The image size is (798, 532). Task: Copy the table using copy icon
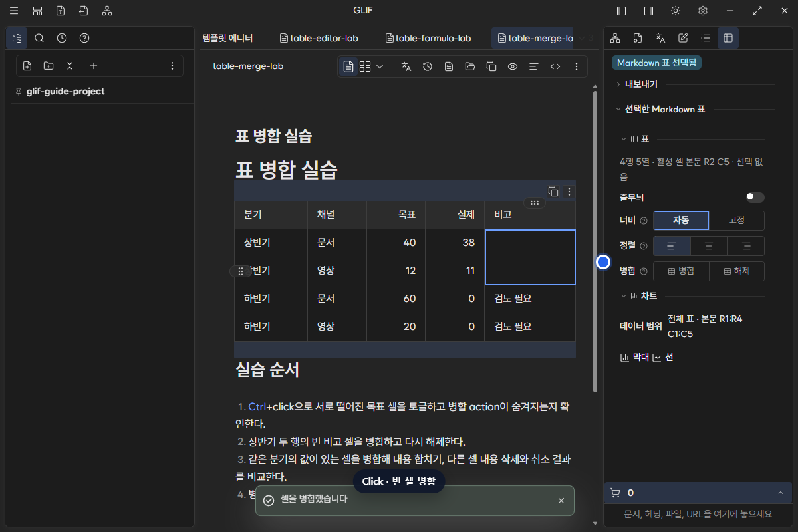tap(553, 192)
